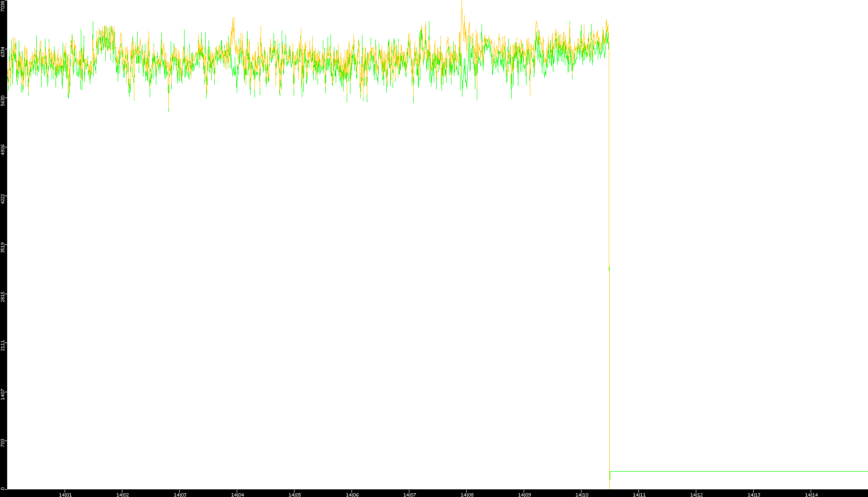Image resolution: width=868 pixels, height=497 pixels.
Task: Click the 14:04 time axis label
Action: pos(237,495)
